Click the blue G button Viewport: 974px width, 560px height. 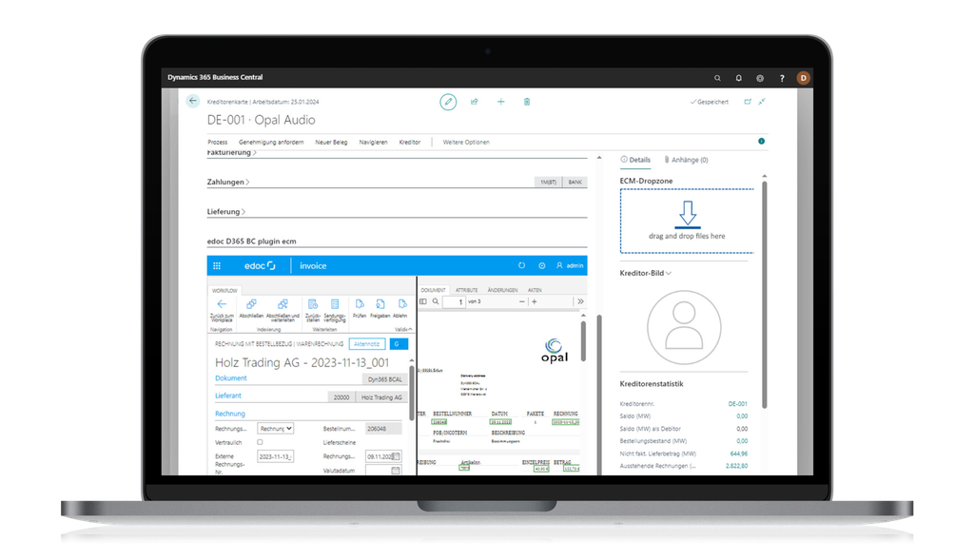tap(399, 344)
